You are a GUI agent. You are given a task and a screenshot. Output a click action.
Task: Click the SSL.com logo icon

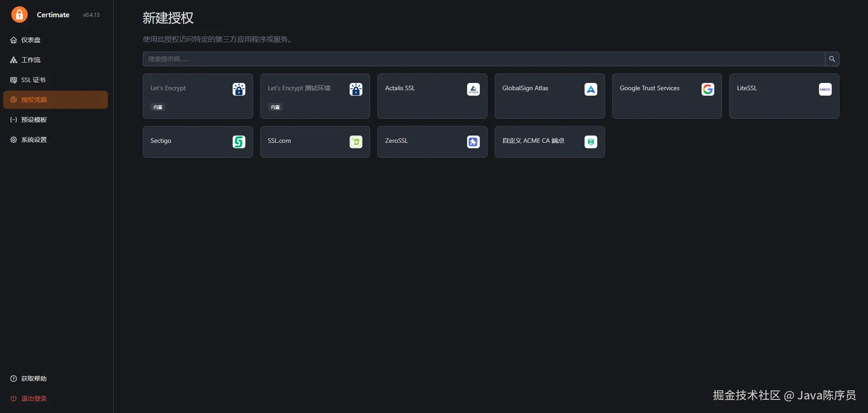point(356,142)
